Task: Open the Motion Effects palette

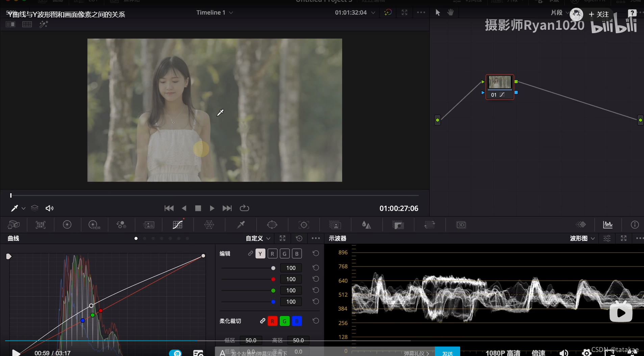Action: click(148, 225)
